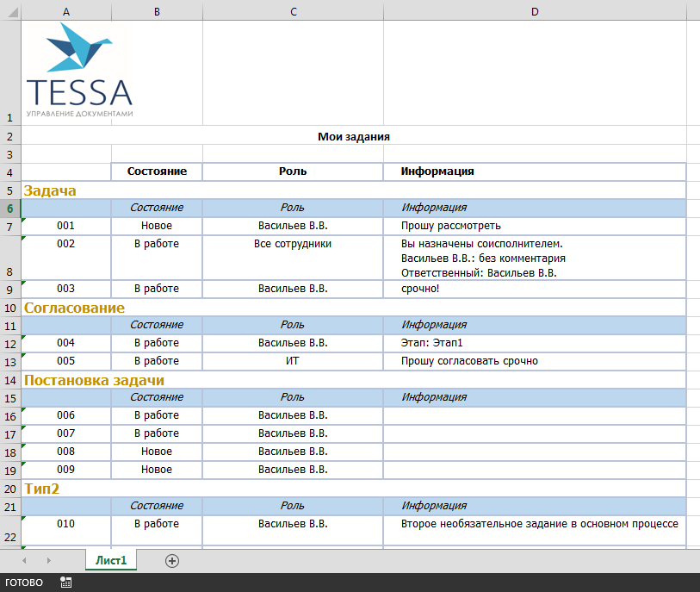This screenshot has width=700, height=592.
Task: Select the Этап: Этап1 cell
Action: click(x=535, y=343)
